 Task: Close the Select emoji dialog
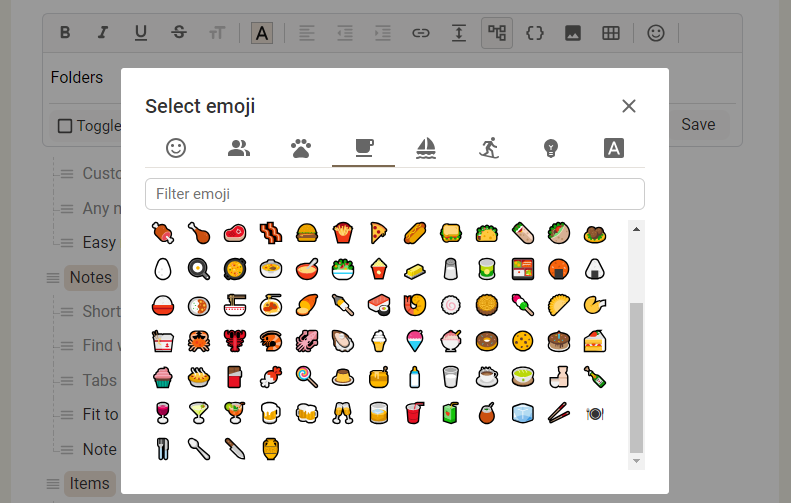coord(629,106)
